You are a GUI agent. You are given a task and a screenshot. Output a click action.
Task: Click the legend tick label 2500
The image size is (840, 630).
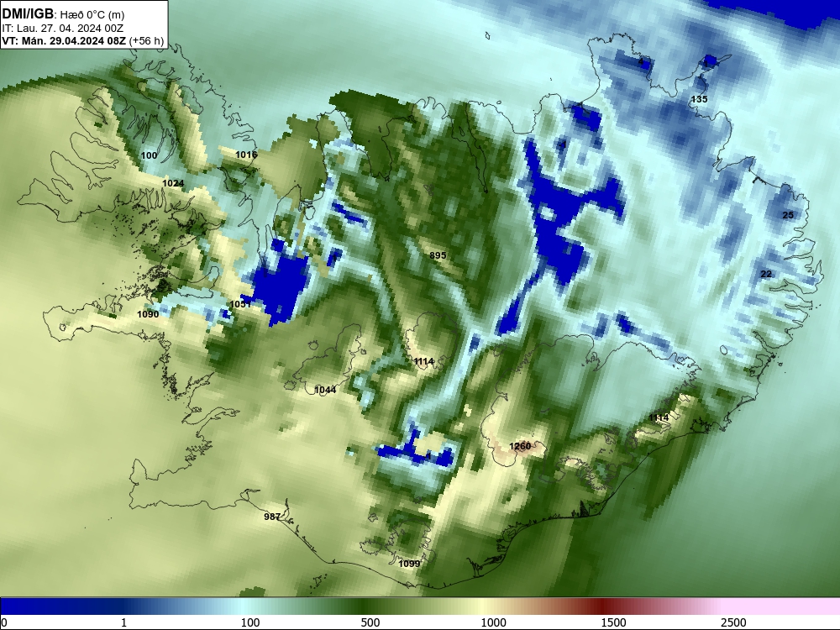coord(733,622)
